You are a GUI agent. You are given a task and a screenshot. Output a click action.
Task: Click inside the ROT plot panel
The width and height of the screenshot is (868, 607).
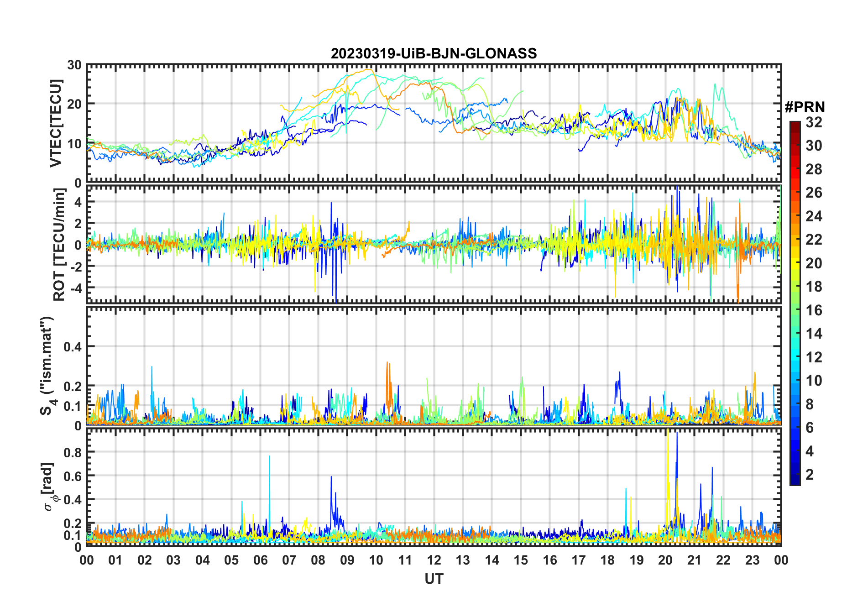point(434,244)
